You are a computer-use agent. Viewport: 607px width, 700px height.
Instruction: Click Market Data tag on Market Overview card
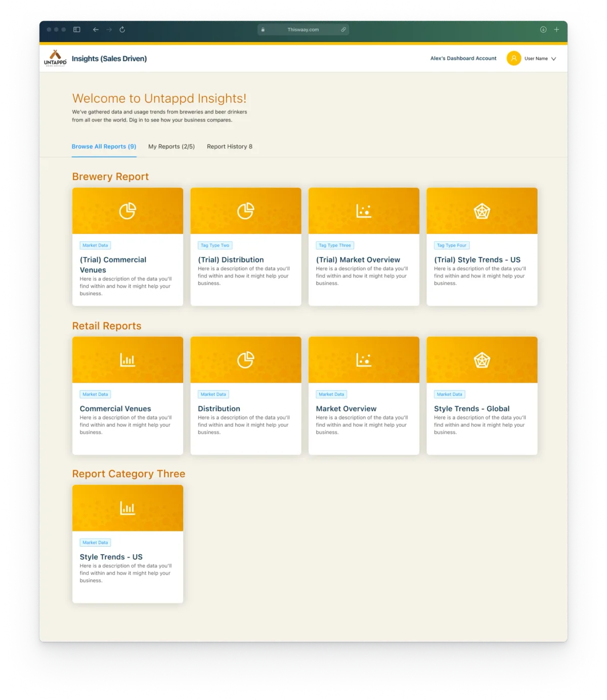[x=331, y=394]
